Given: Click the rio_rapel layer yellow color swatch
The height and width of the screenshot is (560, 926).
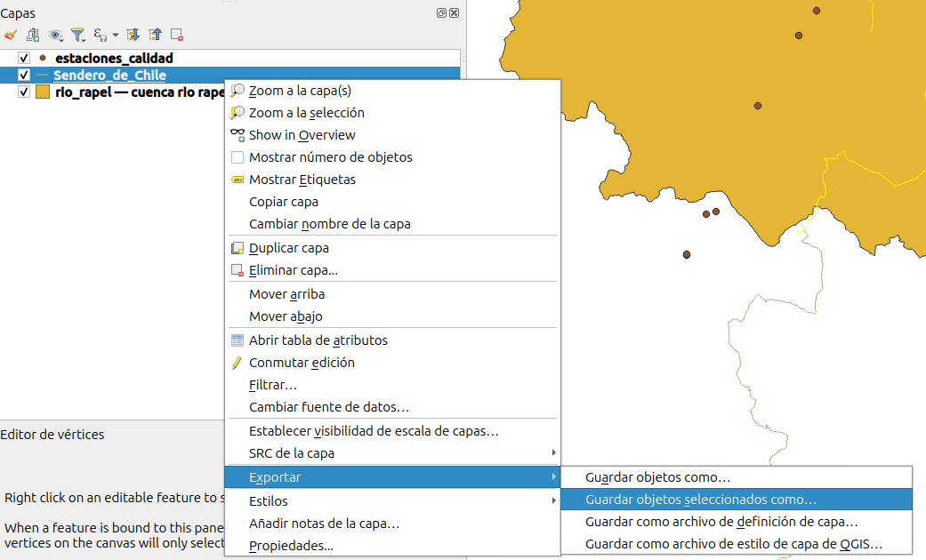Looking at the screenshot, I should pos(42,92).
